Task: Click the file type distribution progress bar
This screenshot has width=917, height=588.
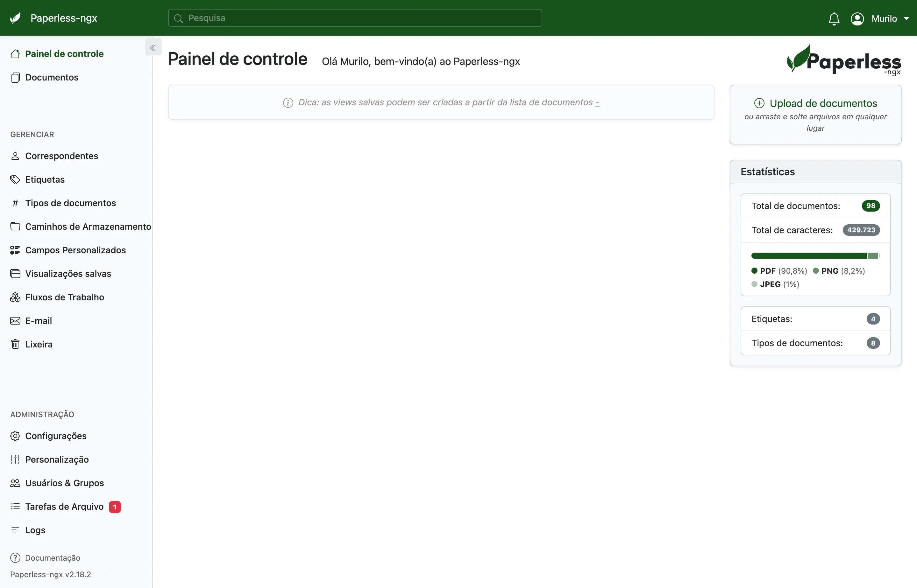Action: [815, 255]
